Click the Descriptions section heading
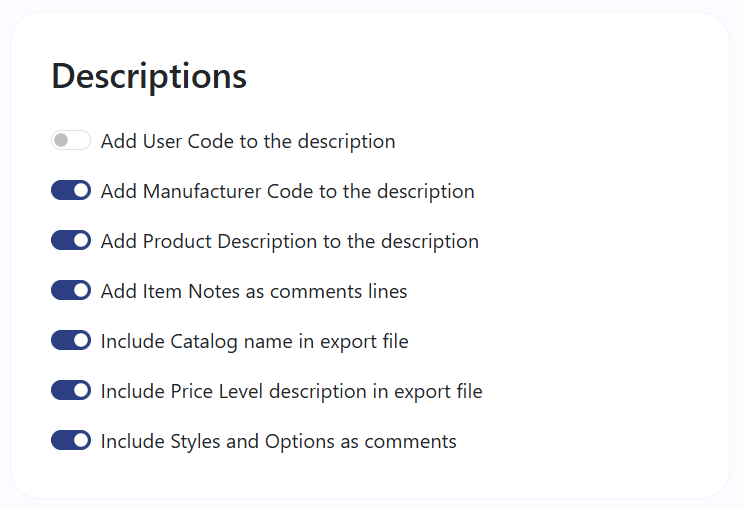 coord(149,76)
